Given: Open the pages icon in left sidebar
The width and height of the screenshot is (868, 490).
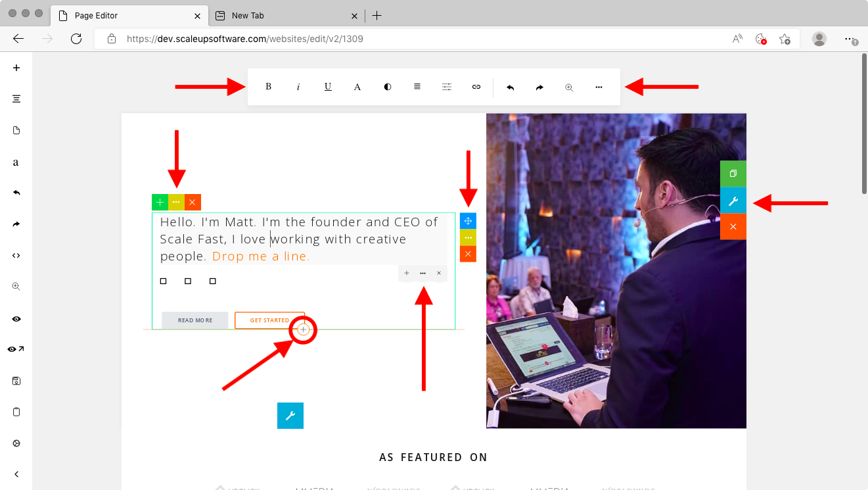Looking at the screenshot, I should [16, 130].
